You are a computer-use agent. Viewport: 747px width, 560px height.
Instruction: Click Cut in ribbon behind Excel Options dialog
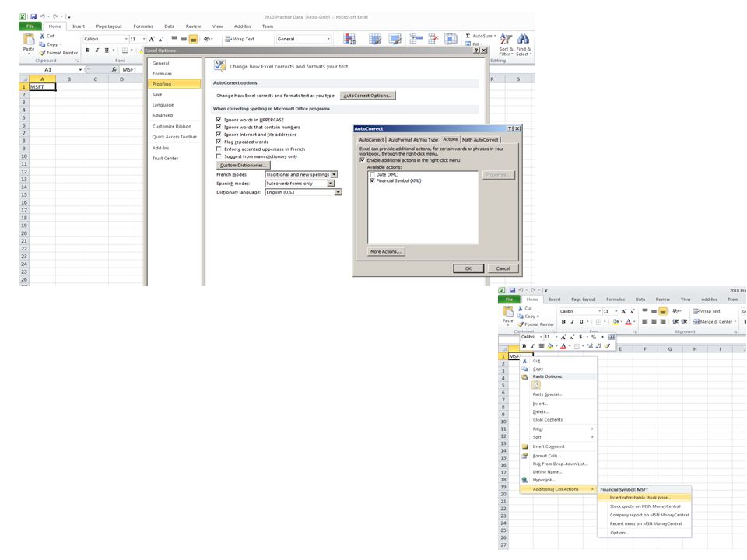pyautogui.click(x=47, y=36)
